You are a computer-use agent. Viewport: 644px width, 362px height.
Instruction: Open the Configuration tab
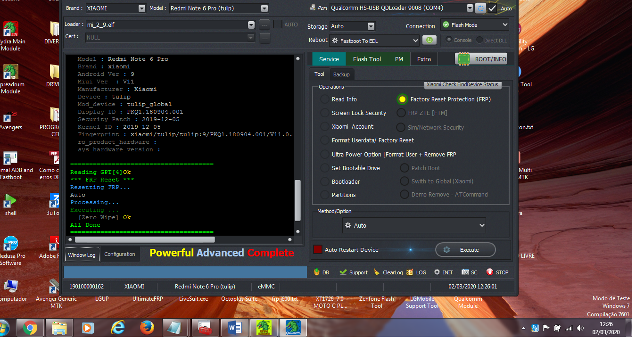click(x=120, y=254)
